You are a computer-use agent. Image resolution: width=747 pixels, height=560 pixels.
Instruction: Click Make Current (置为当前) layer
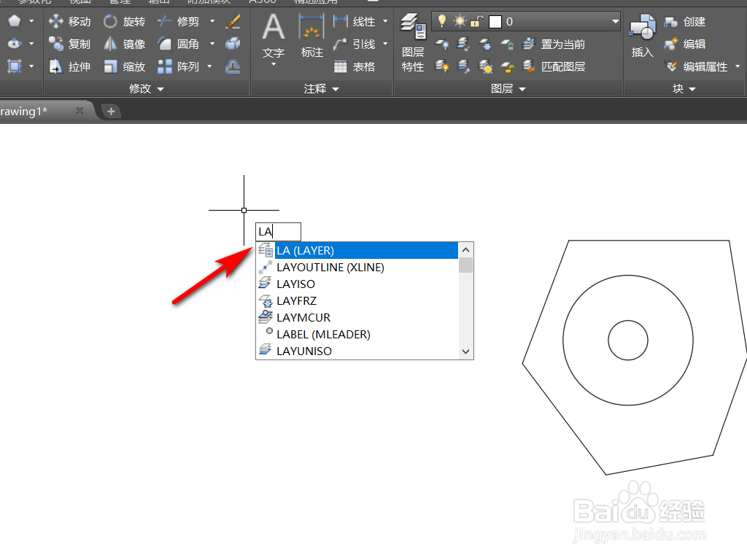554,44
